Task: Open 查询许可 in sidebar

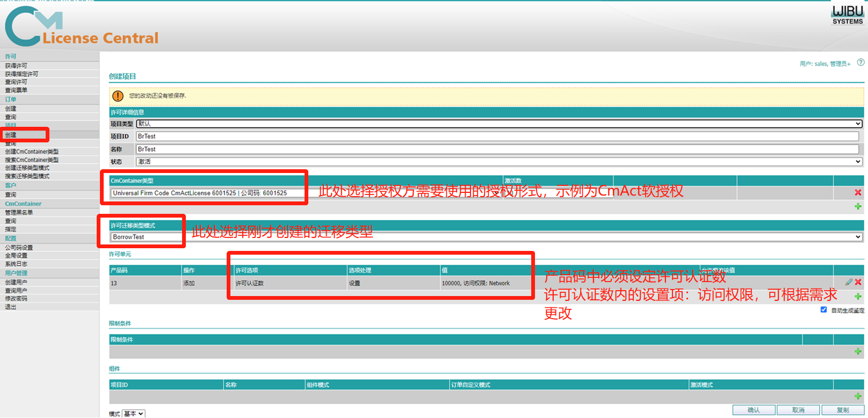Action: click(16, 82)
